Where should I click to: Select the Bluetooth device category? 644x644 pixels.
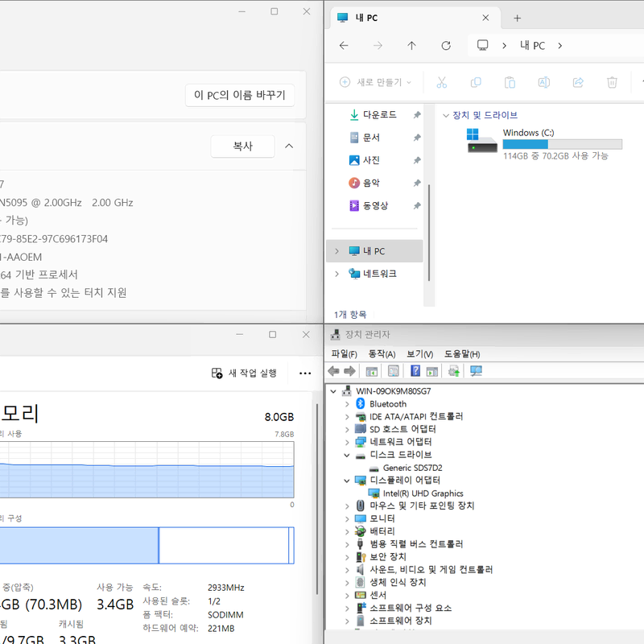388,404
